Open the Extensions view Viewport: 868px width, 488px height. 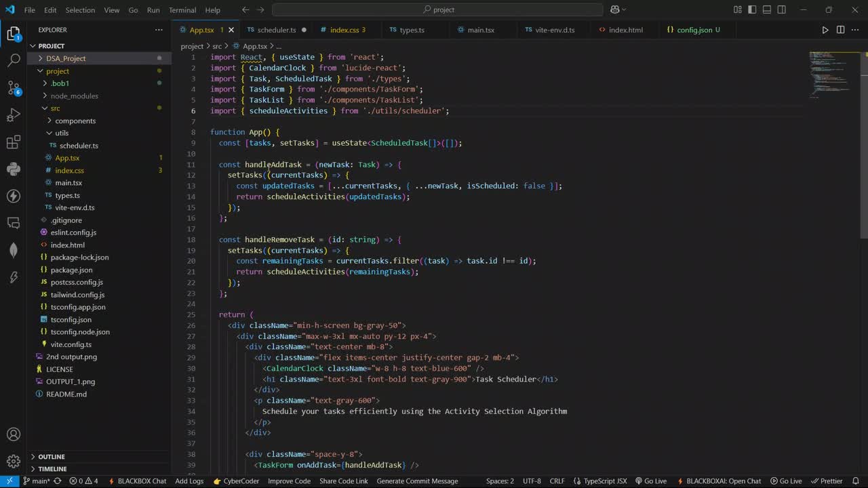14,142
